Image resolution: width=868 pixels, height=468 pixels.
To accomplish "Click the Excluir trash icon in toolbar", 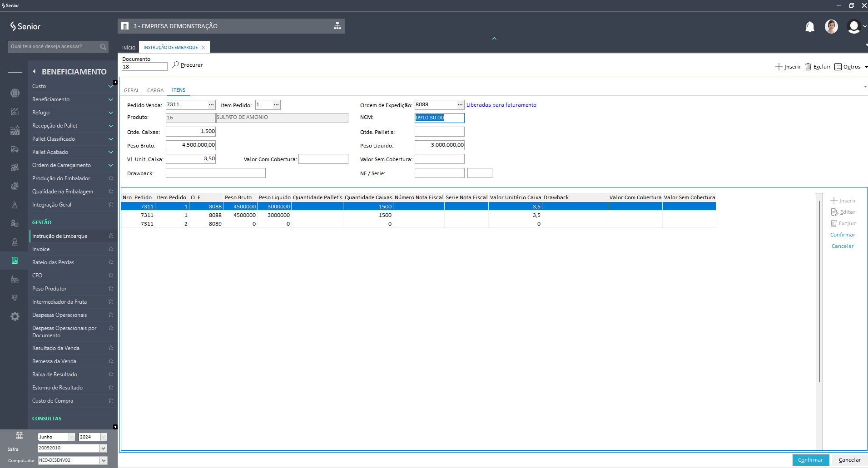I will tap(808, 67).
